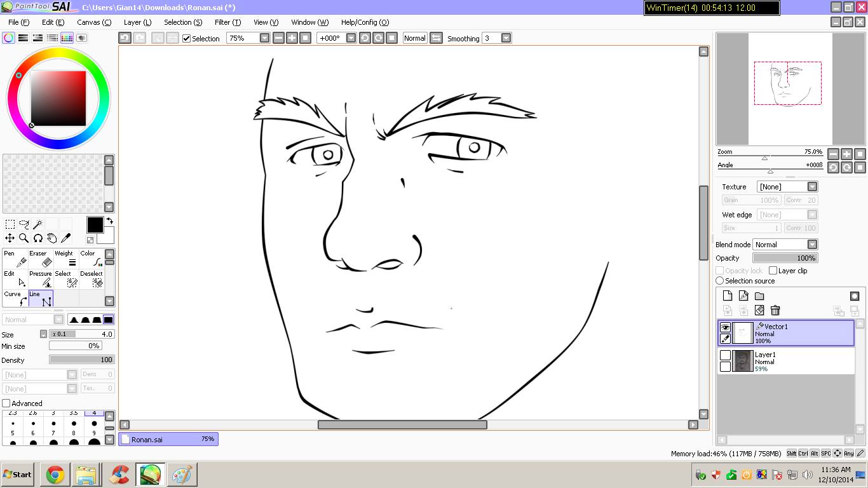Viewport: 868px width, 488px height.
Task: Open the Texture dropdown
Action: pos(812,187)
